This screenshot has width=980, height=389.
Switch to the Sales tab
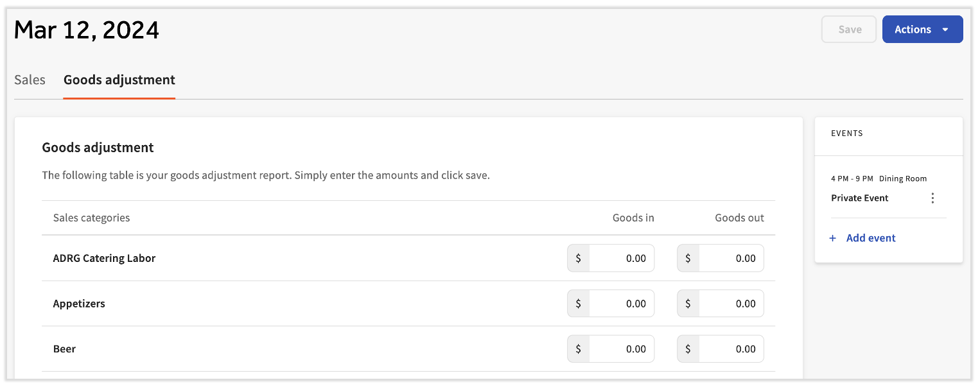pyautogui.click(x=30, y=80)
